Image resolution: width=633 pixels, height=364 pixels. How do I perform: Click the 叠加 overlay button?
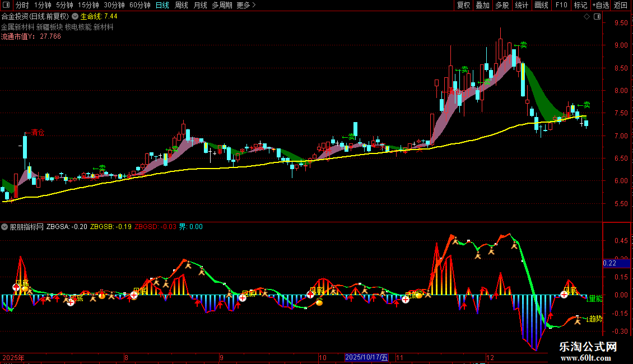483,5
